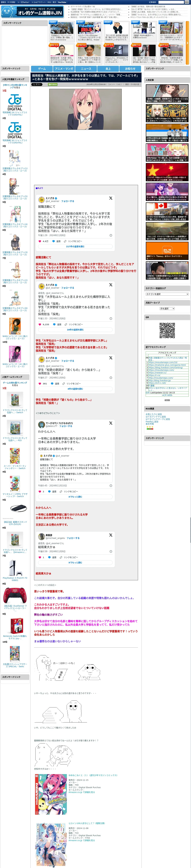
Task: Click the 楽天市場 link
Action: pyautogui.click(x=150, y=424)
